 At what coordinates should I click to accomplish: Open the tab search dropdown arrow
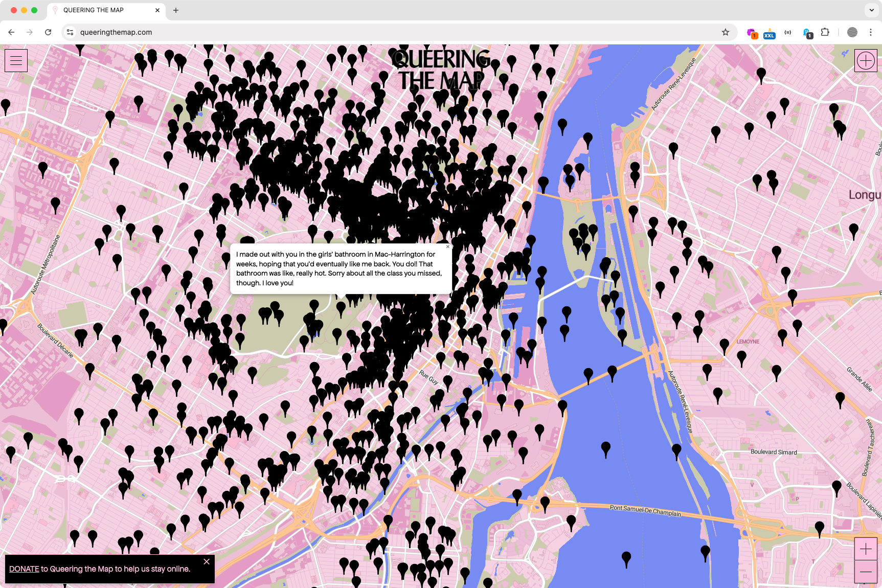tap(871, 10)
